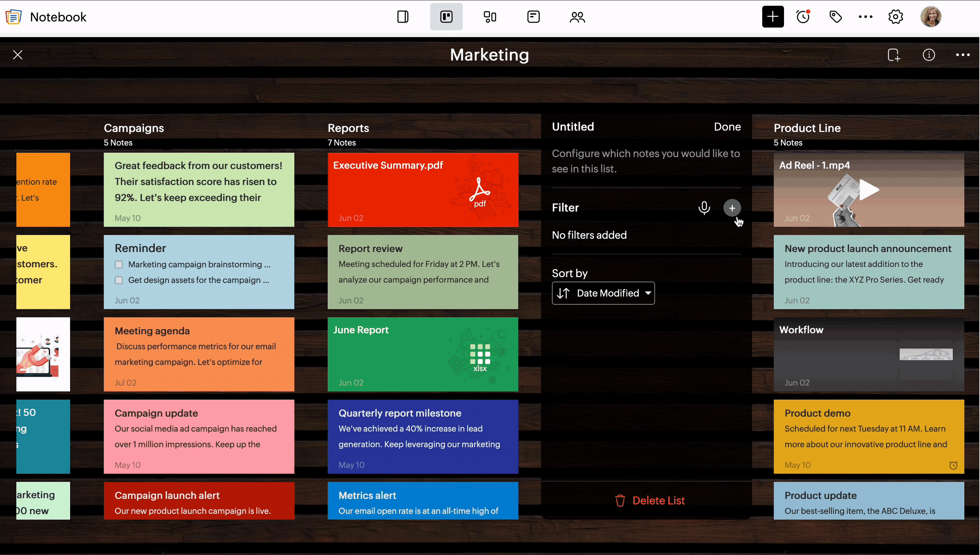Open the settings gear icon
Image resolution: width=980 pixels, height=555 pixels.
(x=895, y=17)
